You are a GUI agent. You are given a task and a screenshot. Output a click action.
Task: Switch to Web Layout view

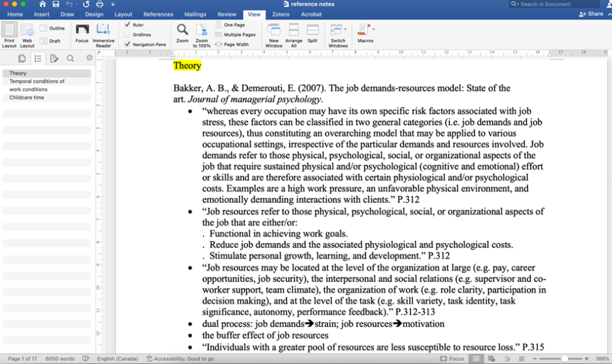click(27, 30)
